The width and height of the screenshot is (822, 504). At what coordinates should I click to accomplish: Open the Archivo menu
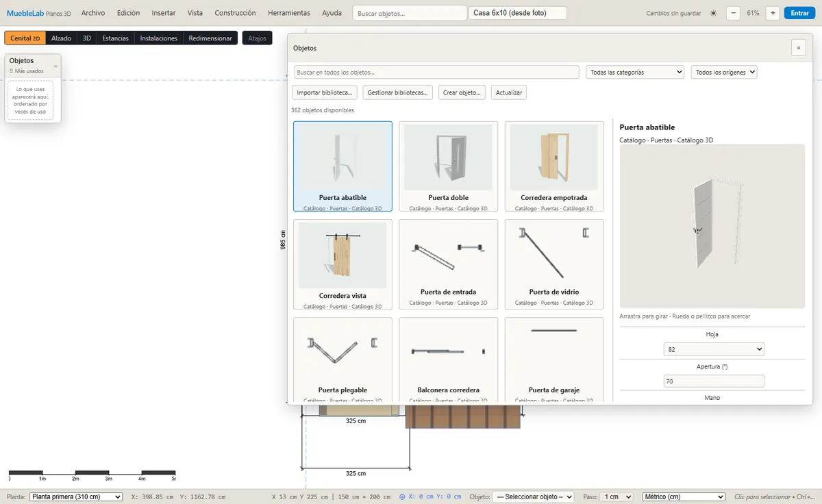93,13
